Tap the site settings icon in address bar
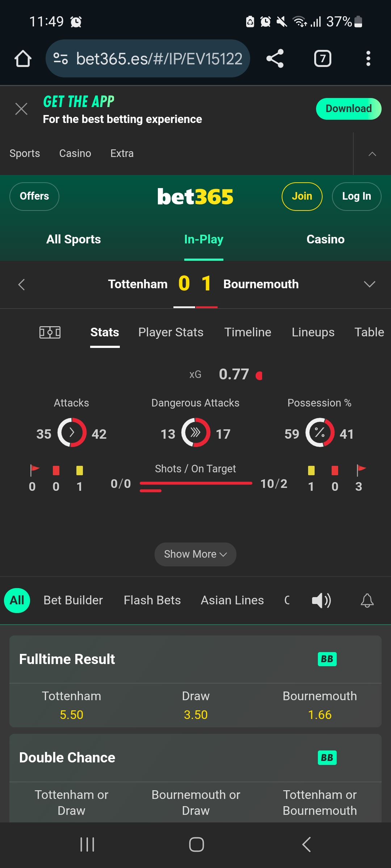The width and height of the screenshot is (391, 868). pyautogui.click(x=60, y=59)
